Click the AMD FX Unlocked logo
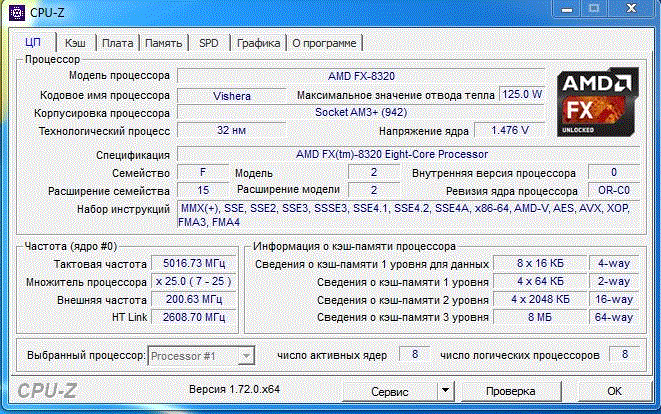 [598, 102]
